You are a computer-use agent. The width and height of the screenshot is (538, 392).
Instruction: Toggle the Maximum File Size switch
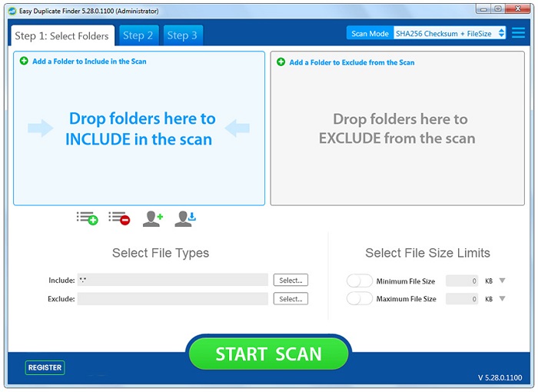point(359,299)
